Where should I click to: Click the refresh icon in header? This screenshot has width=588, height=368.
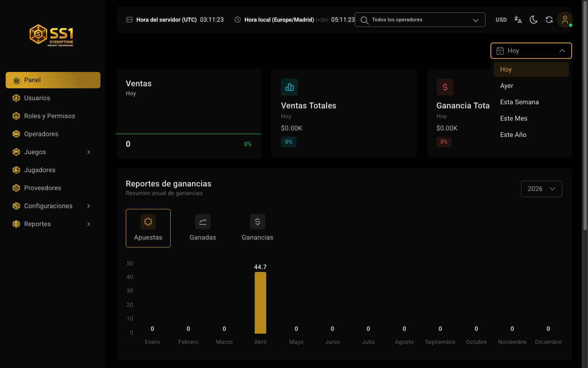pos(549,20)
